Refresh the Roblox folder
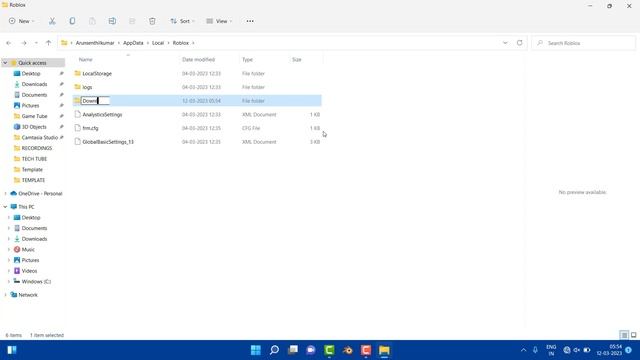640x360 pixels. (520, 43)
